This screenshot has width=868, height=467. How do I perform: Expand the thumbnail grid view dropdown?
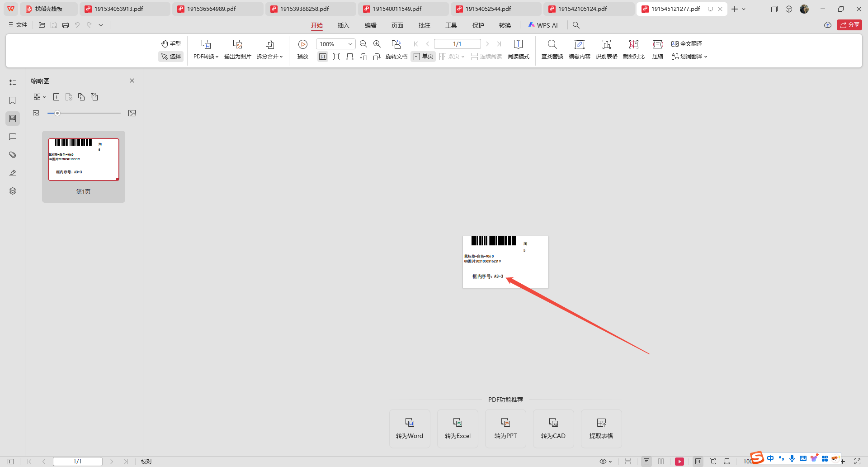(39, 97)
